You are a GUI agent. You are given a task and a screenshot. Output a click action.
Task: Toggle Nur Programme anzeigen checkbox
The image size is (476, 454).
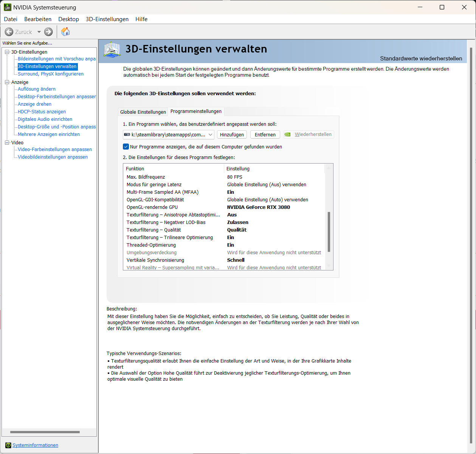click(x=126, y=147)
